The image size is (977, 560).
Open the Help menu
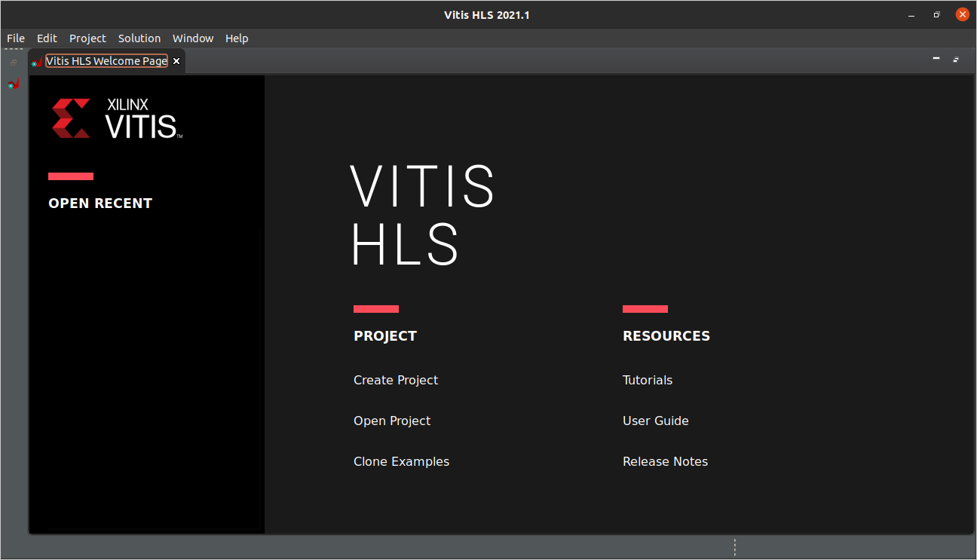click(x=237, y=38)
